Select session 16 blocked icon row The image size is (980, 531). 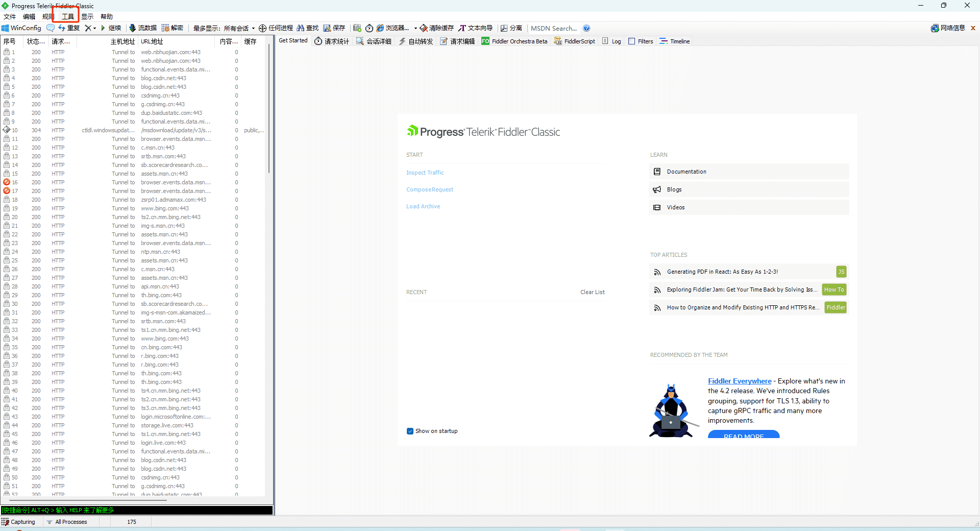pos(134,182)
